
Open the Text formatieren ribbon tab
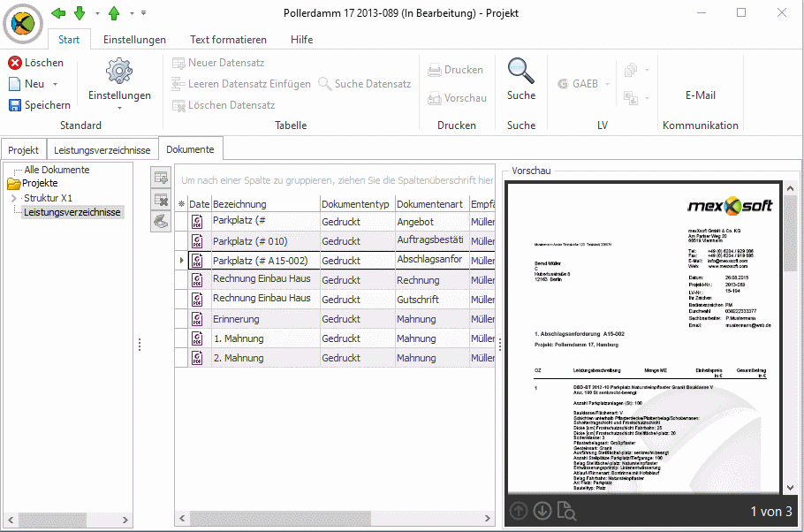click(x=228, y=40)
